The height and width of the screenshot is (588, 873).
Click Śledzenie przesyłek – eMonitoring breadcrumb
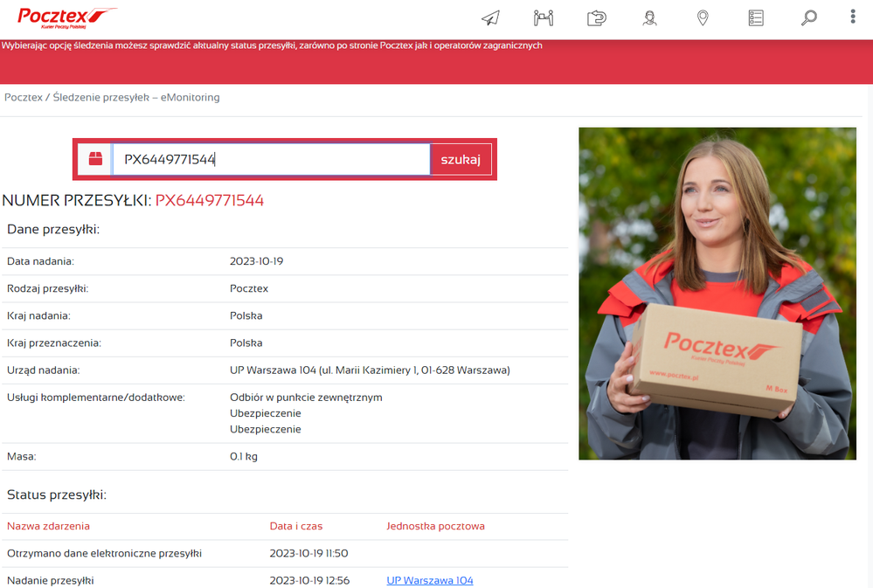[x=136, y=98]
